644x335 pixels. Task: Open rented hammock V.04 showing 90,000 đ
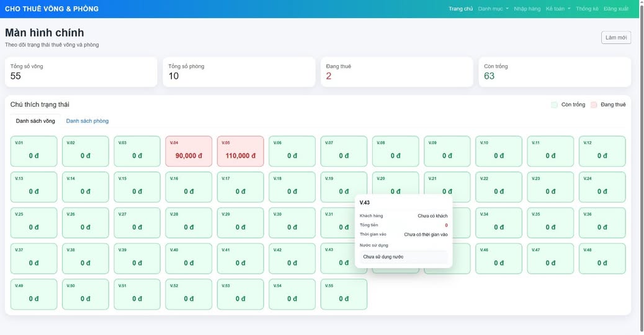point(189,151)
